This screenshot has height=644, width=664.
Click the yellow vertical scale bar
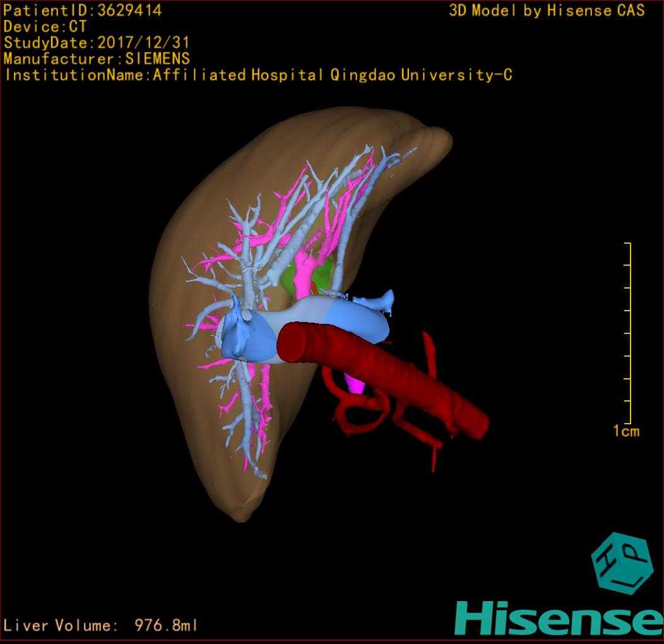click(x=629, y=333)
